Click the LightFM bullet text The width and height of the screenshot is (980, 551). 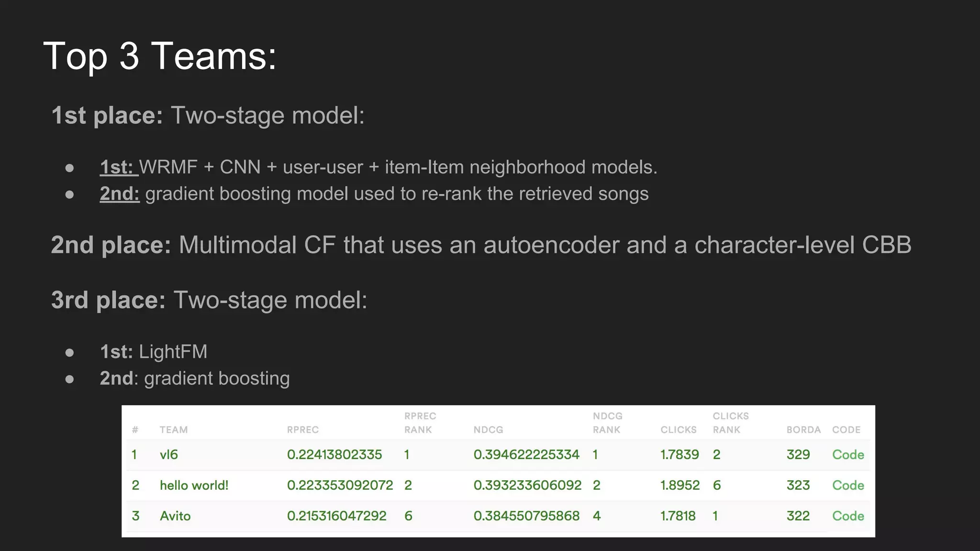pos(172,352)
